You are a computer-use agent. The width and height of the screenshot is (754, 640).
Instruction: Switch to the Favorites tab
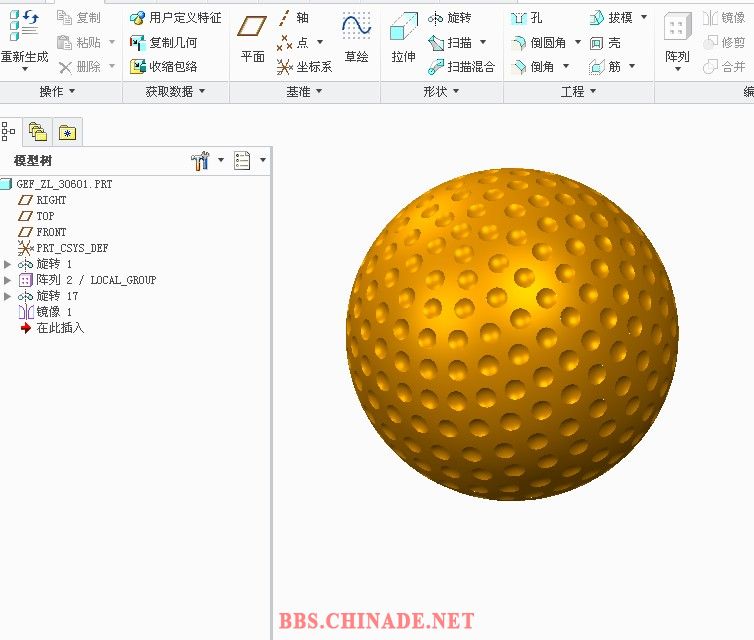point(67,132)
